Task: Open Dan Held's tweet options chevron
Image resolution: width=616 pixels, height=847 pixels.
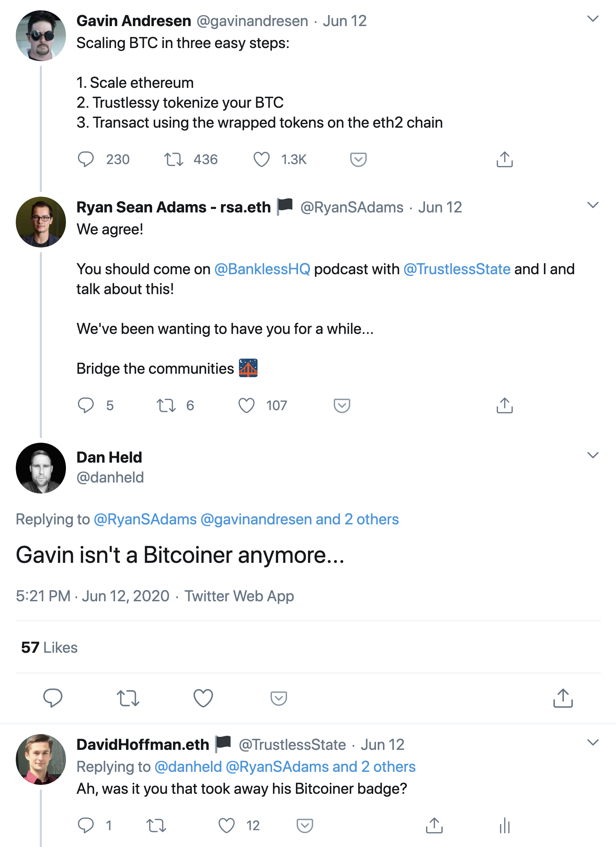Action: [593, 455]
